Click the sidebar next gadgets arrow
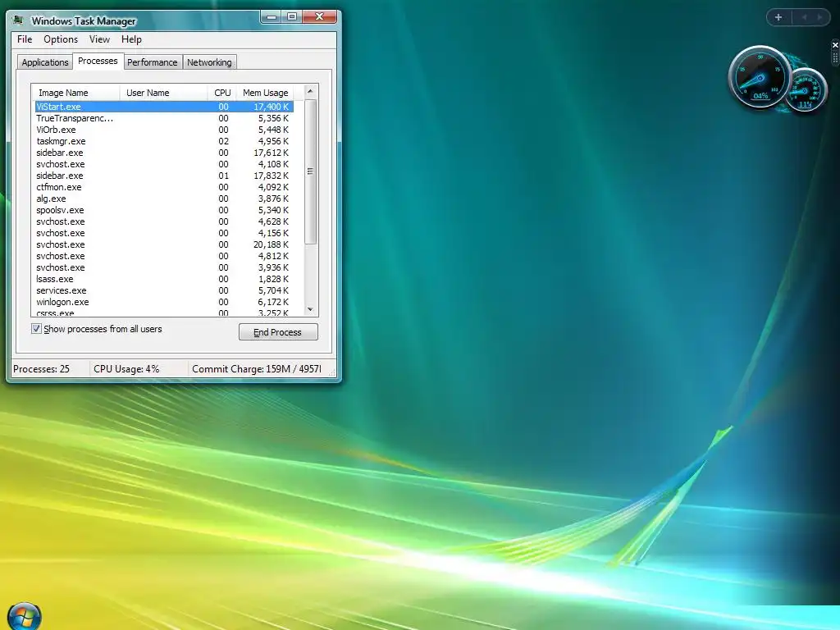This screenshot has width=840, height=630. (x=819, y=17)
